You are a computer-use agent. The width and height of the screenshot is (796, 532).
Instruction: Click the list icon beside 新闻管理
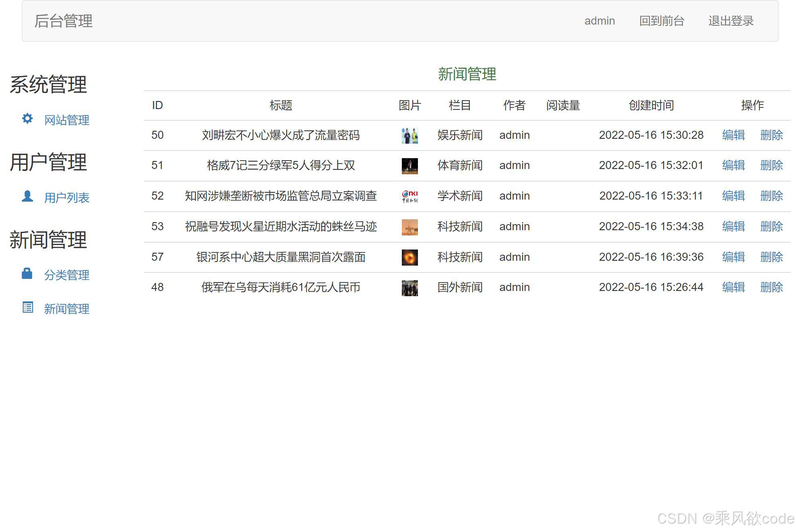(27, 307)
